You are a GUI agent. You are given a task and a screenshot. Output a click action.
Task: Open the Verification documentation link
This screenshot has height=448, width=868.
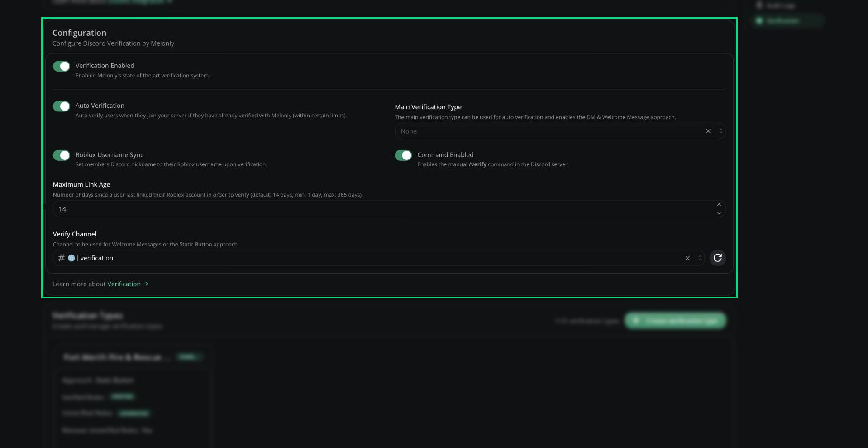coord(128,284)
